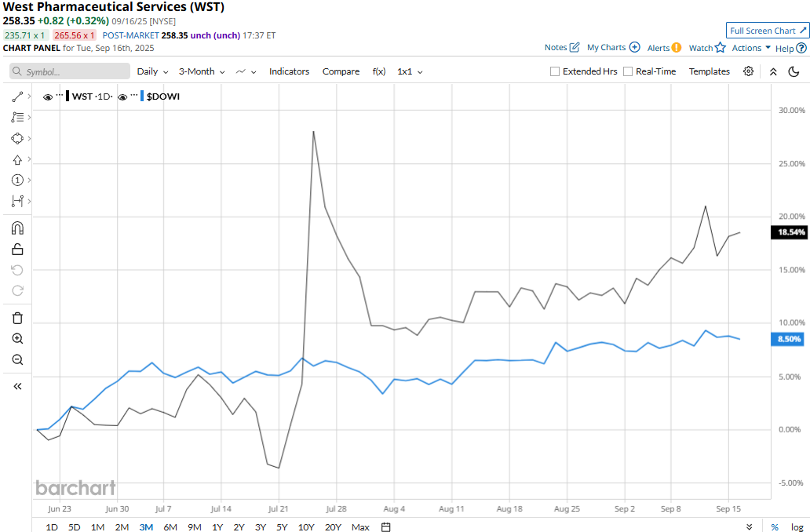Toggle the magnet snap mode

click(17, 228)
